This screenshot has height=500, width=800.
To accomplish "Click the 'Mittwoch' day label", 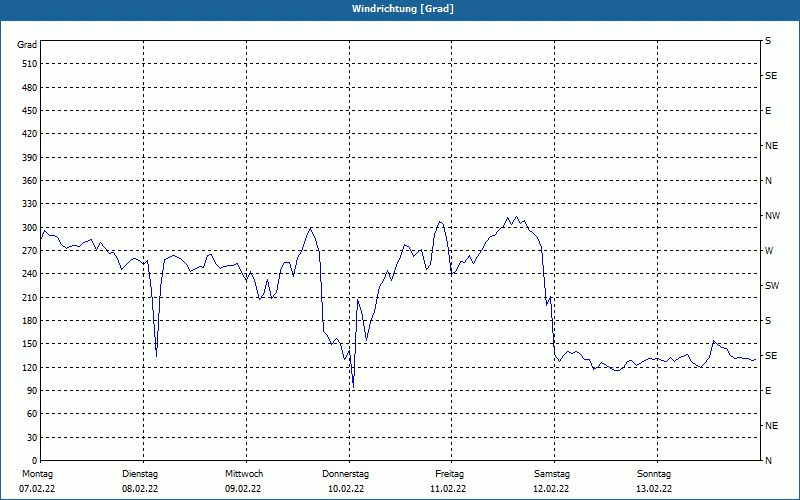I will [x=244, y=474].
